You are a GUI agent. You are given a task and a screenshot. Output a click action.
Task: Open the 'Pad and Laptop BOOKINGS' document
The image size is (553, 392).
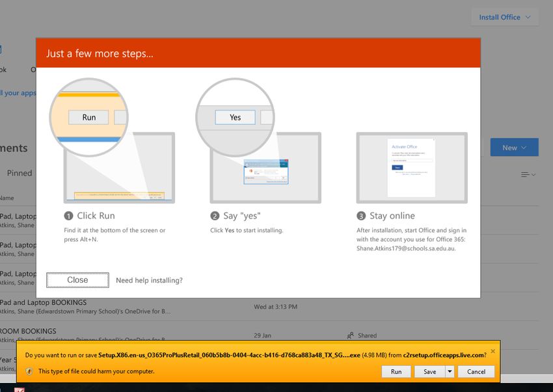click(x=44, y=302)
